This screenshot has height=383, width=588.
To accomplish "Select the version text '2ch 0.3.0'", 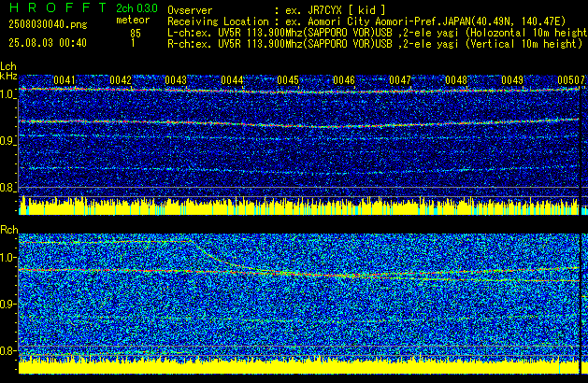I will [x=136, y=8].
